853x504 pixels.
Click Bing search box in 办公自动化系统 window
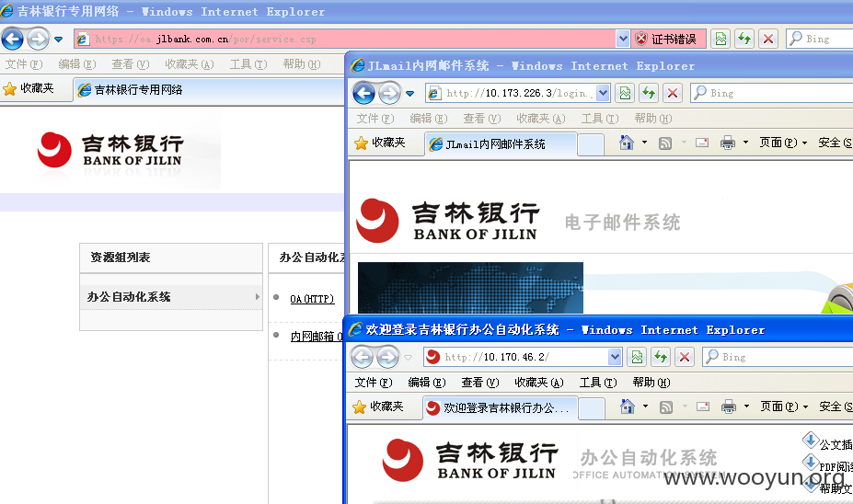click(x=778, y=357)
